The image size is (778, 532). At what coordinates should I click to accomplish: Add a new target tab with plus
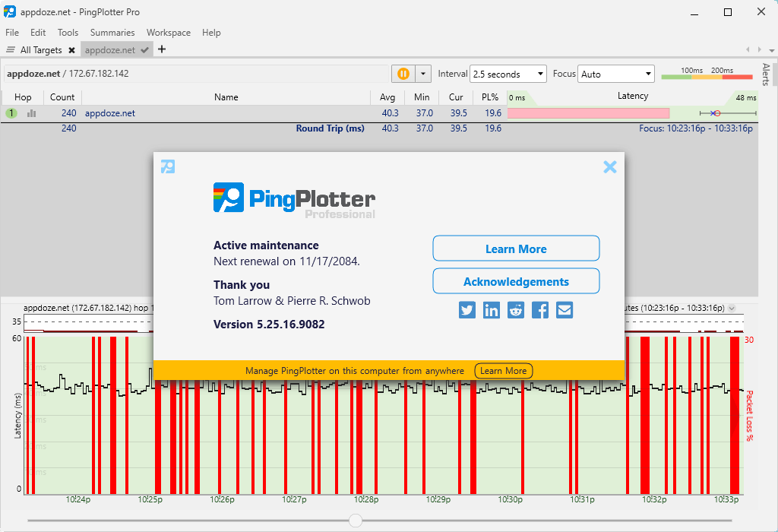point(162,49)
